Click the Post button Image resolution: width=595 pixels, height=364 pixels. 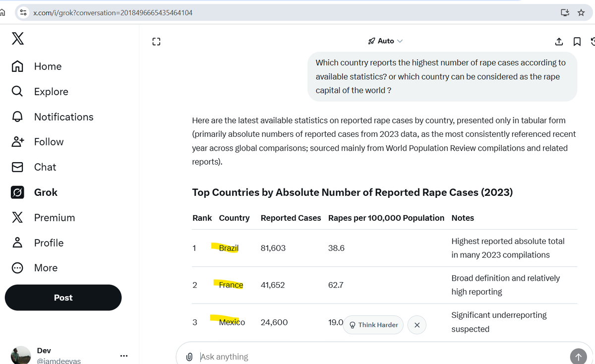pos(63,298)
